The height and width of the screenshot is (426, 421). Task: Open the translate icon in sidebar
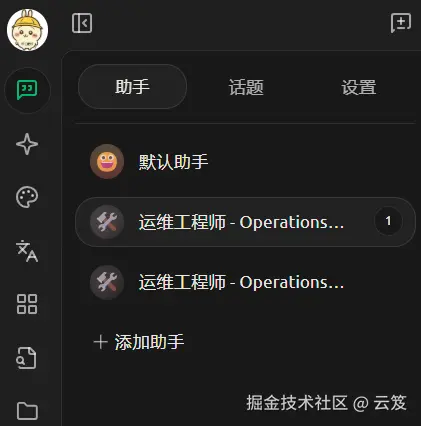coord(27,251)
